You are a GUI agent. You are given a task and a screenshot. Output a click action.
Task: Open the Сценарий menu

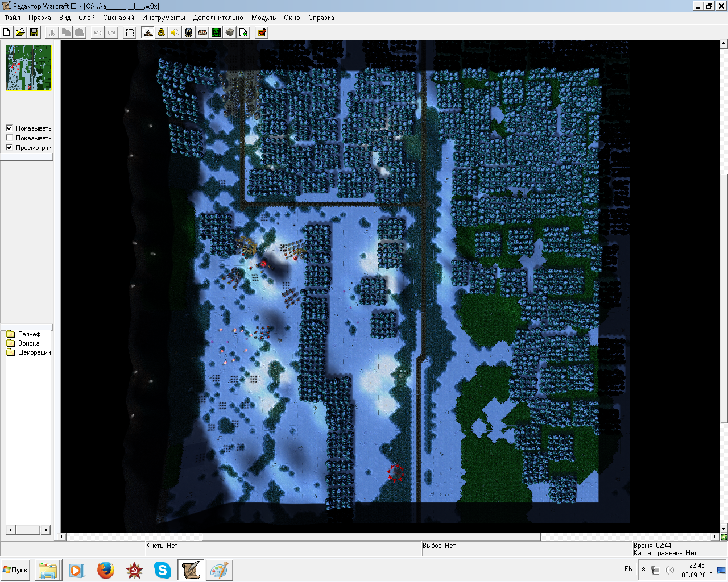pos(118,18)
